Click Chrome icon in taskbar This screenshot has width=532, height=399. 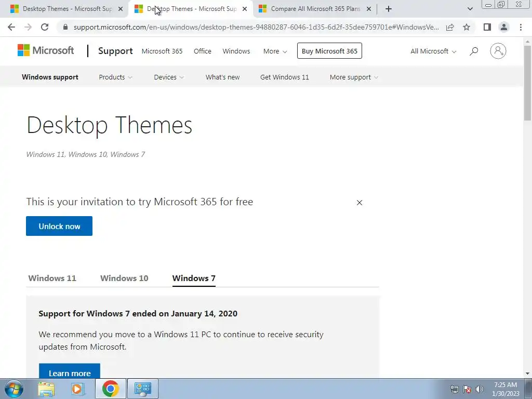pyautogui.click(x=110, y=389)
